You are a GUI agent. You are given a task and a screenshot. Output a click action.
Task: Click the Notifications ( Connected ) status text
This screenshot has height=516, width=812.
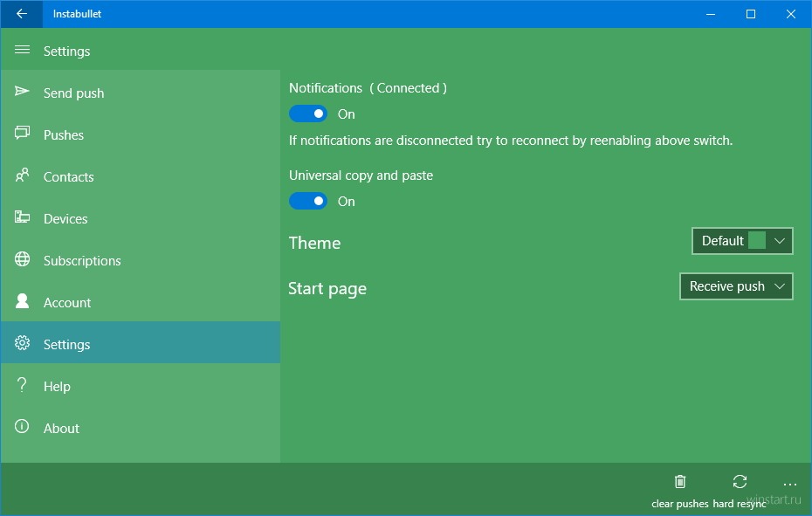click(368, 88)
